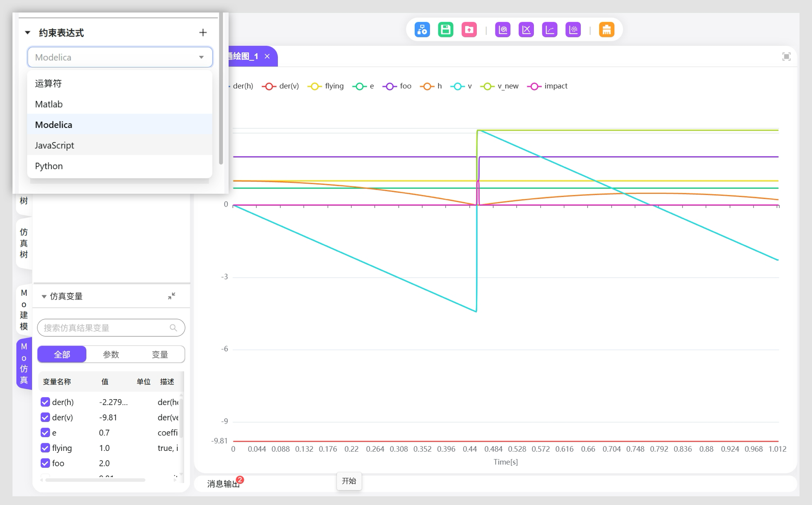
Task: Click the fullscreen icon of the plot area
Action: click(786, 57)
